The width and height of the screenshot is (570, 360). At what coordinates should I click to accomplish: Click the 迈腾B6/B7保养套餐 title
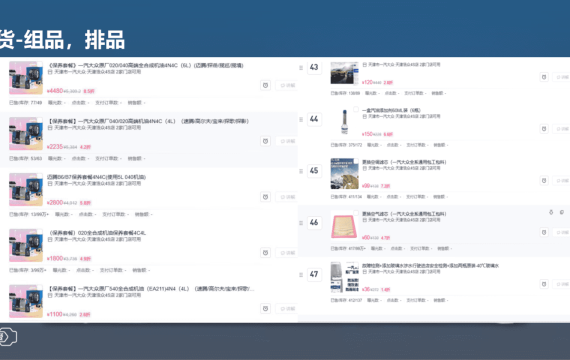click(97, 177)
